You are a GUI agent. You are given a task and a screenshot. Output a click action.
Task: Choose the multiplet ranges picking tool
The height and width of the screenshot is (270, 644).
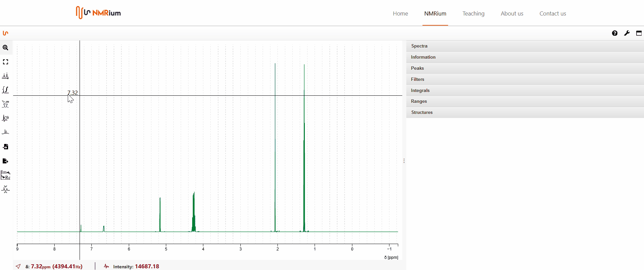tap(5, 104)
